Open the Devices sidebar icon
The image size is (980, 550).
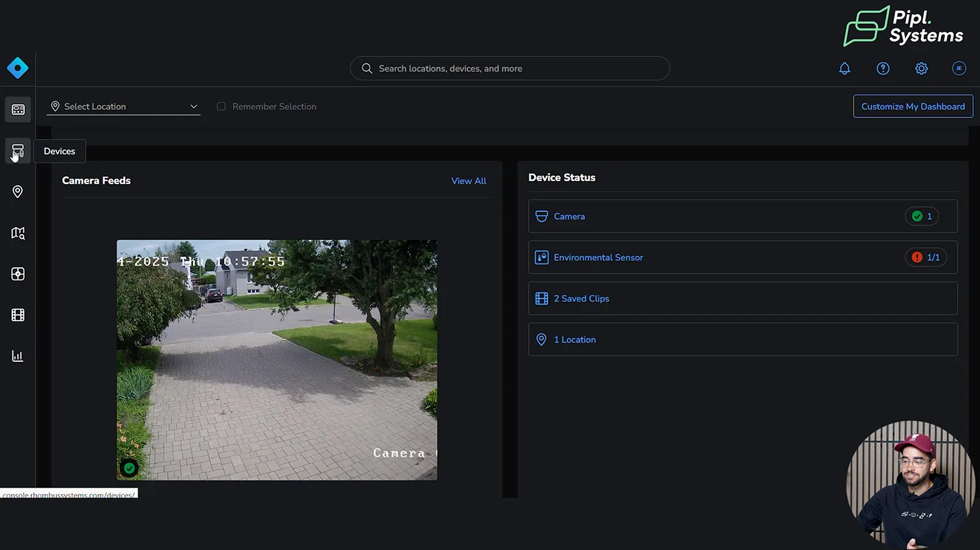(x=17, y=151)
